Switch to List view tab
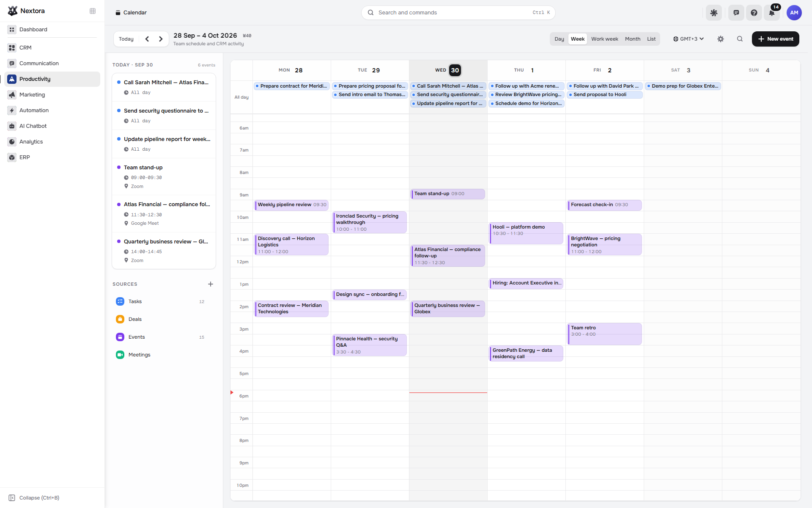 tap(651, 39)
